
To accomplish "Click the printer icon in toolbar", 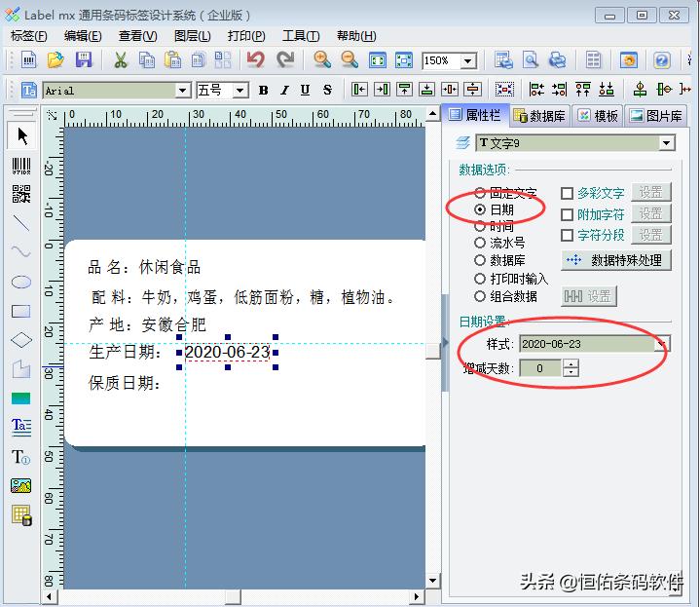I will pos(557,59).
